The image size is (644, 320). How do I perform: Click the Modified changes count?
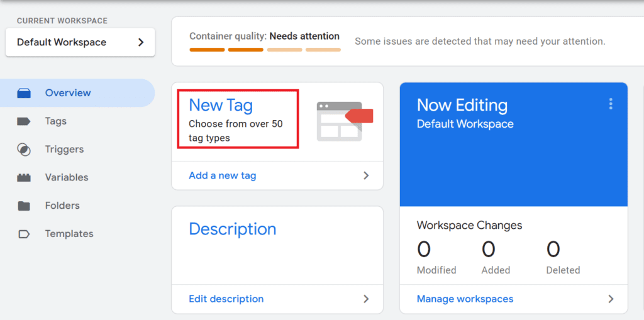click(x=425, y=250)
